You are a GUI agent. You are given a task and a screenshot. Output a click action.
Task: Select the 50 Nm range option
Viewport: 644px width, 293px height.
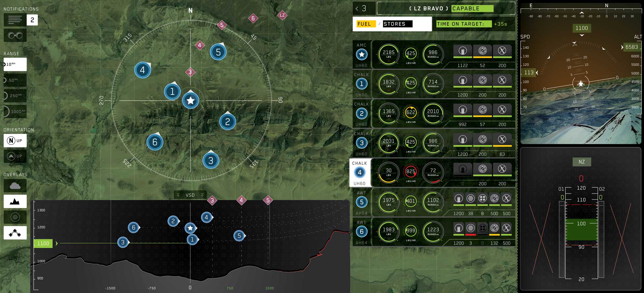tap(15, 80)
